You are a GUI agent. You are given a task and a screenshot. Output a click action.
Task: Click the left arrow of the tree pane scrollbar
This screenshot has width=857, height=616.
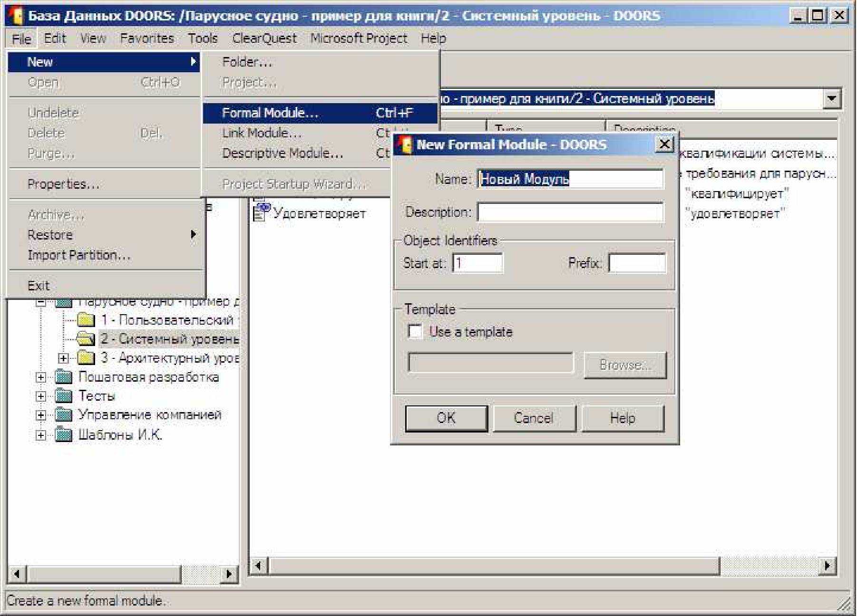click(x=17, y=574)
